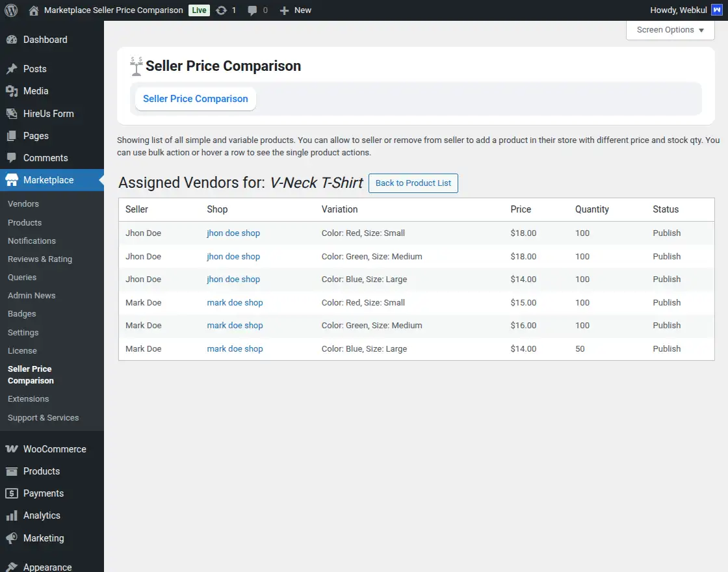Open jhon doe shop link in Green Medium row
The width and height of the screenshot is (728, 572).
click(233, 256)
